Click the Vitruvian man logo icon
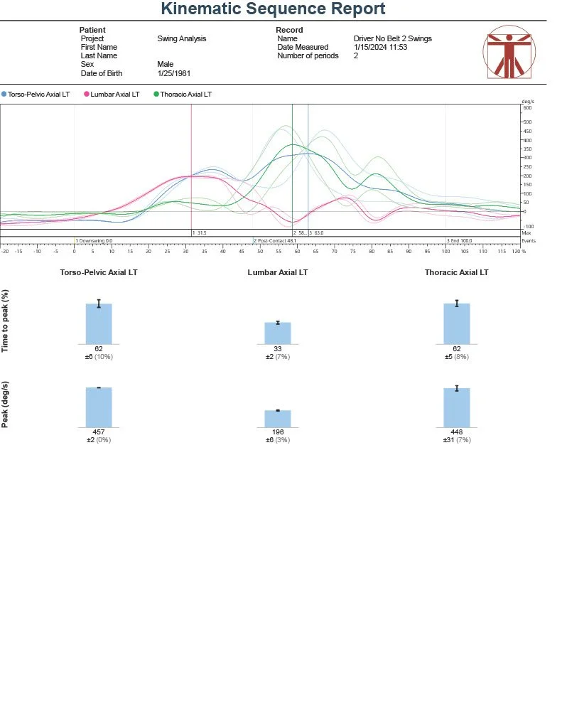This screenshot has height=728, width=562. (x=509, y=53)
